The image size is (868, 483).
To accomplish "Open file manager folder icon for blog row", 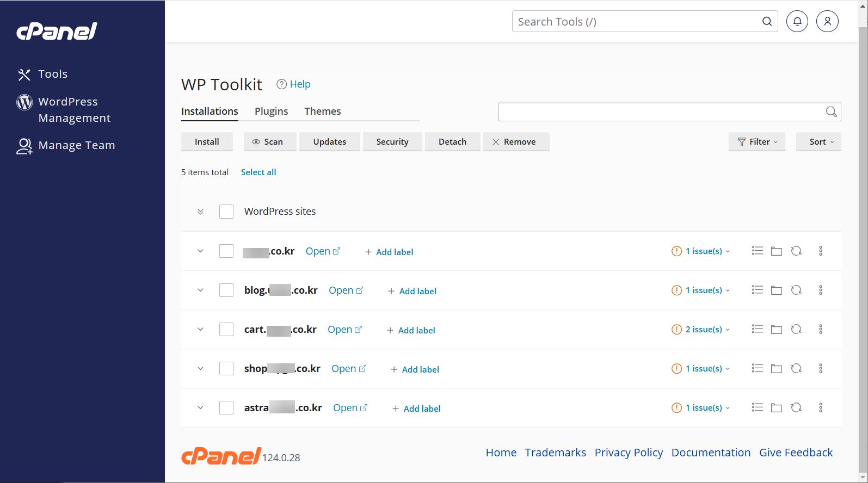I will (x=777, y=290).
